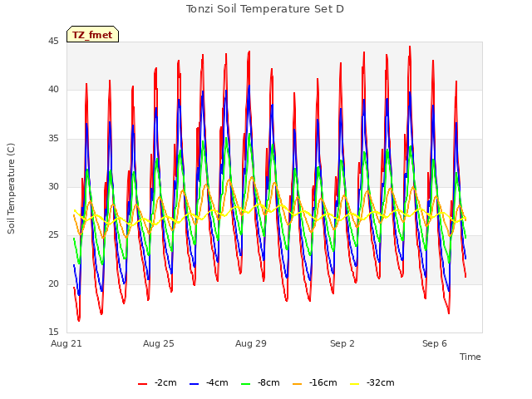Image resolution: width=532 pixels, height=399 pixels.
Task: Click the Aug 29 x-axis tick label
Action: (251, 343)
